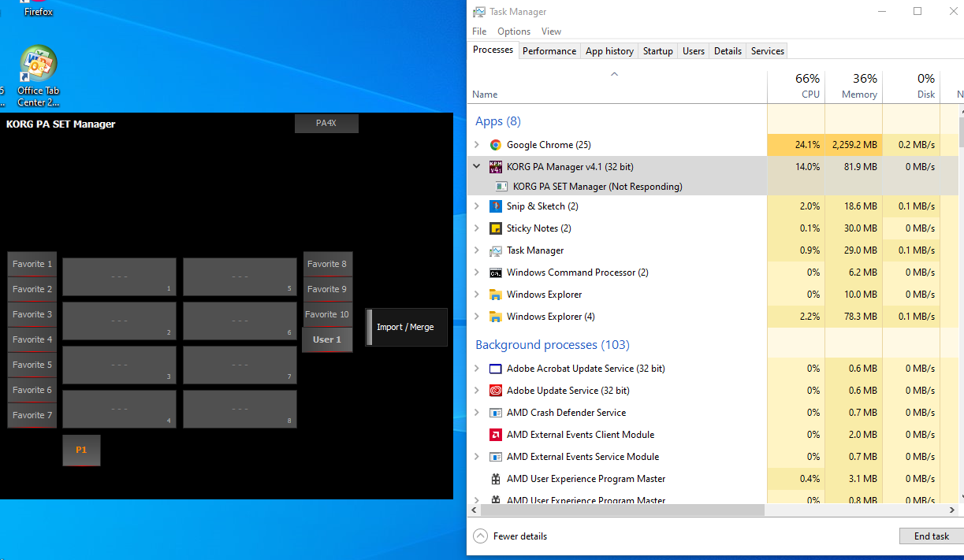Expand the Snip & Sketch (2) group

[x=476, y=206]
